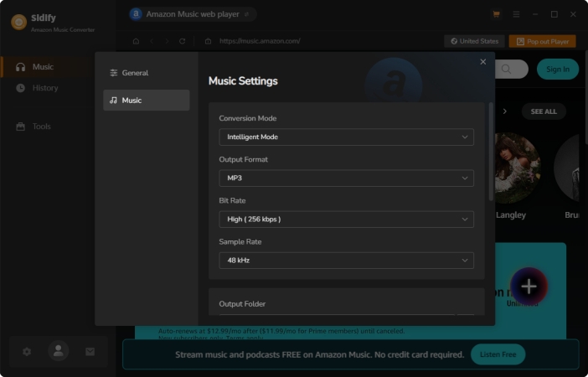Screen dimensions: 588x377
Task: Open the shopping cart icon
Action: [x=496, y=14]
